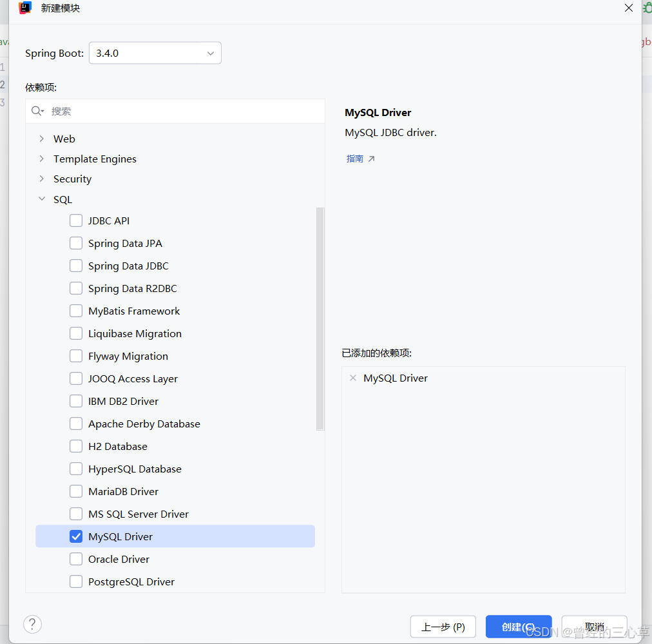Screen dimensions: 652x644
Task: Collapse the SQL category
Action: 42,199
